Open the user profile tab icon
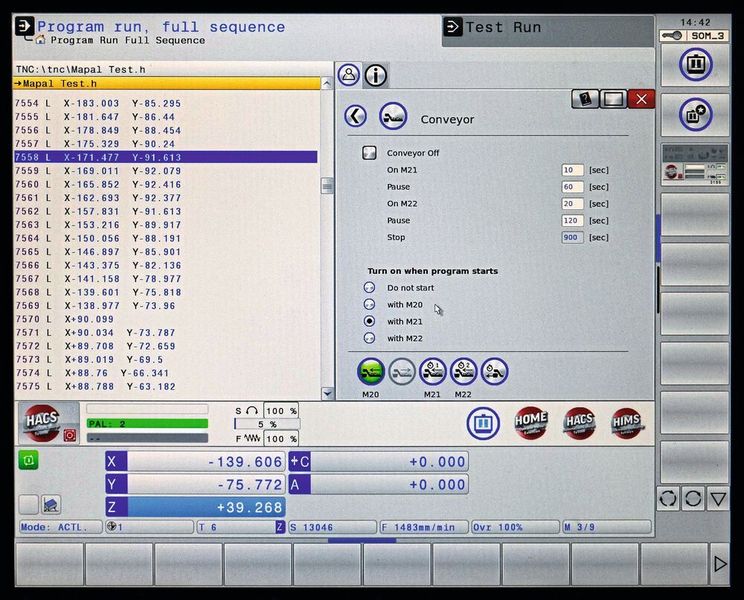The width and height of the screenshot is (744, 600). [x=349, y=75]
